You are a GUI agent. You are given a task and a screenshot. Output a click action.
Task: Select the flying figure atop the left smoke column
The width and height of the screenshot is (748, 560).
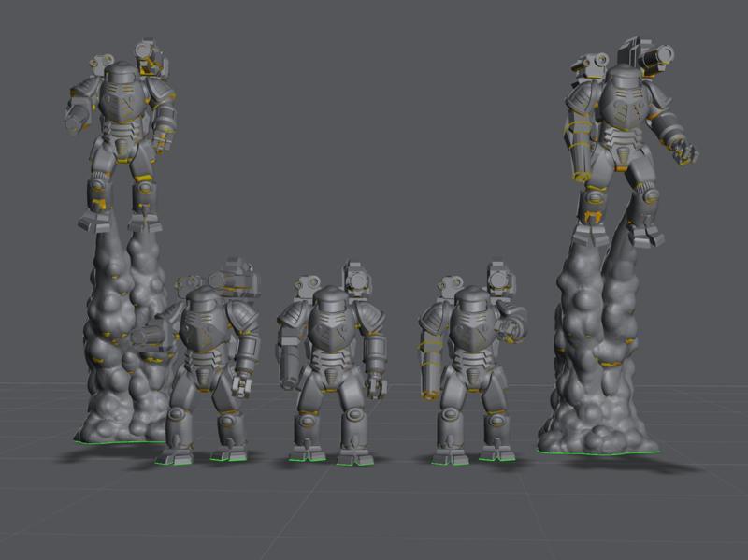pos(121,136)
